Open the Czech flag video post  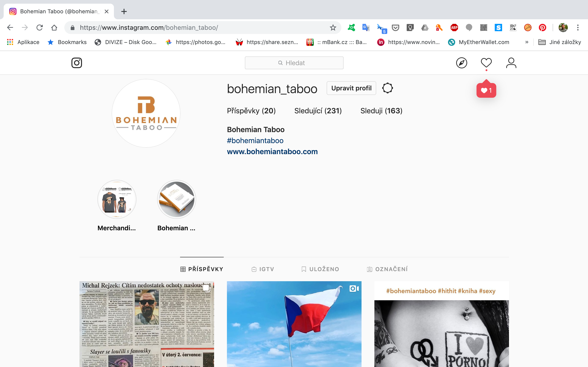[x=294, y=324]
